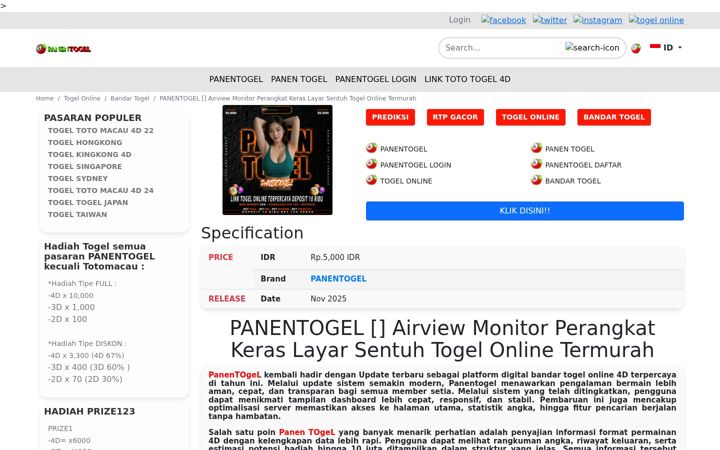Click the search-icon in the search box
Screen dimensions: 720x450
(592, 47)
